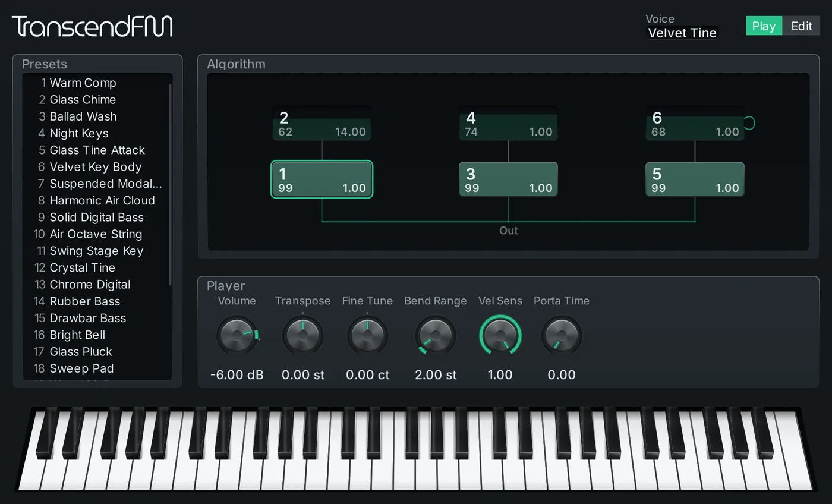
Task: Switch to Play mode
Action: [764, 26]
